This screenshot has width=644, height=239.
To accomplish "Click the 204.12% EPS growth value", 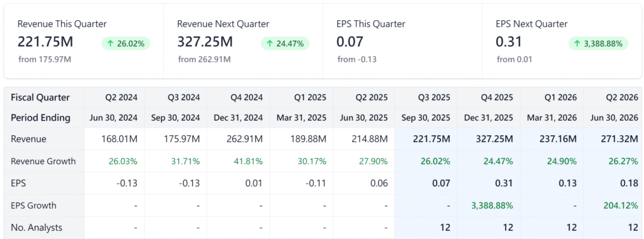I will pyautogui.click(x=621, y=205).
